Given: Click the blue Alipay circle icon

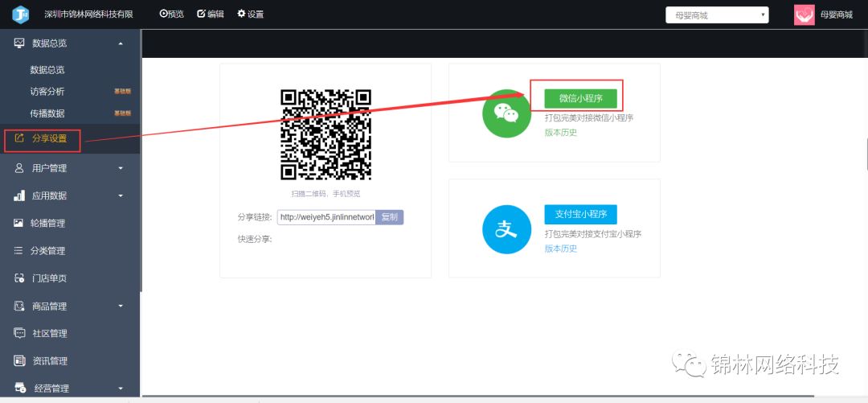Looking at the screenshot, I should pyautogui.click(x=506, y=229).
